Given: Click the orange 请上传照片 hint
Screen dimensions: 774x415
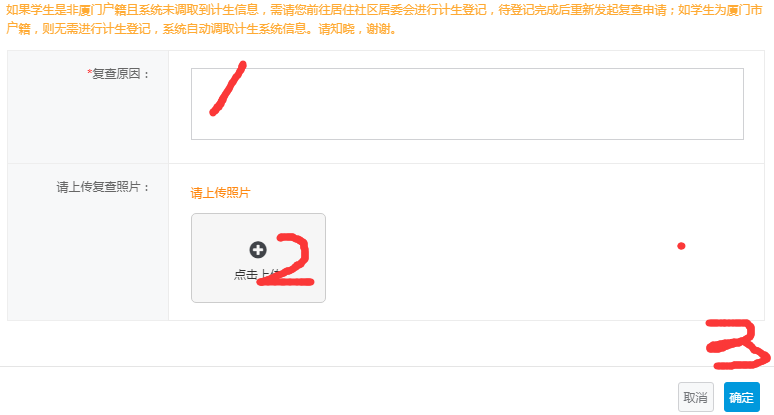Looking at the screenshot, I should click(220, 193).
